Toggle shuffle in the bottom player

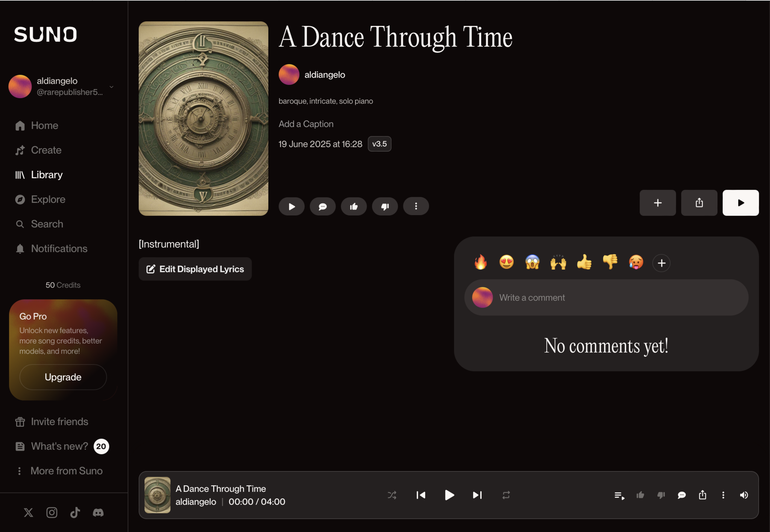pyautogui.click(x=392, y=495)
